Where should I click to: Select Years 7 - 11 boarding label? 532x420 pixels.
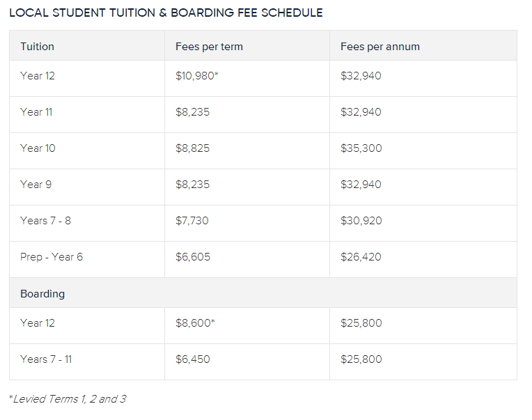(x=46, y=359)
